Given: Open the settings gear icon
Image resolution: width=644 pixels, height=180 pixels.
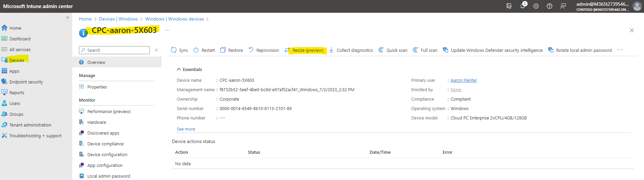Looking at the screenshot, I should (536, 6).
